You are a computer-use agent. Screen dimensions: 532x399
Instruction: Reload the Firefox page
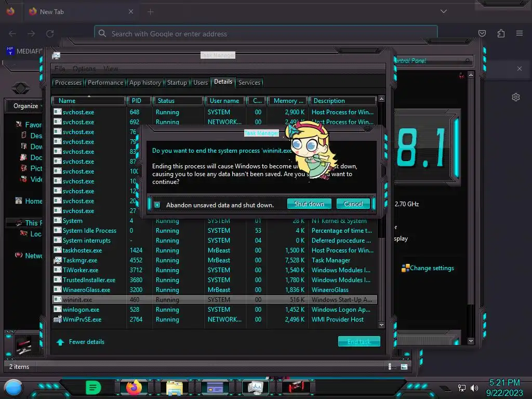[50, 34]
